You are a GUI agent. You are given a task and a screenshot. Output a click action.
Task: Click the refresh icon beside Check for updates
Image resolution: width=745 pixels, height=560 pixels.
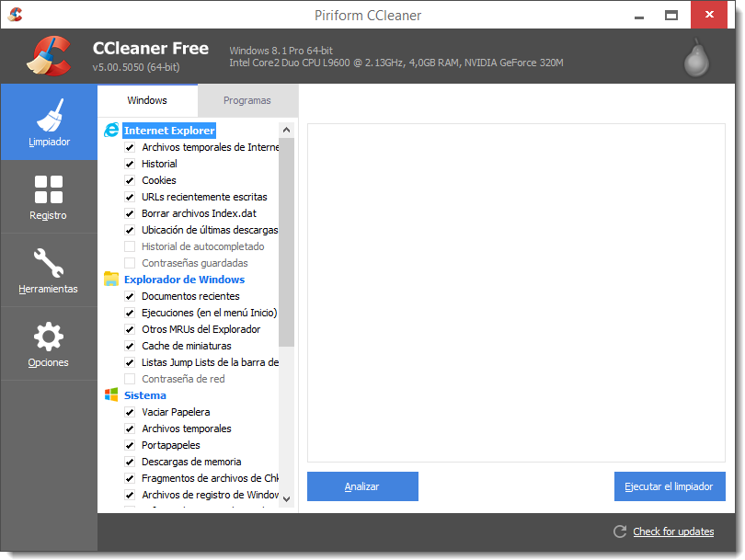[620, 531]
